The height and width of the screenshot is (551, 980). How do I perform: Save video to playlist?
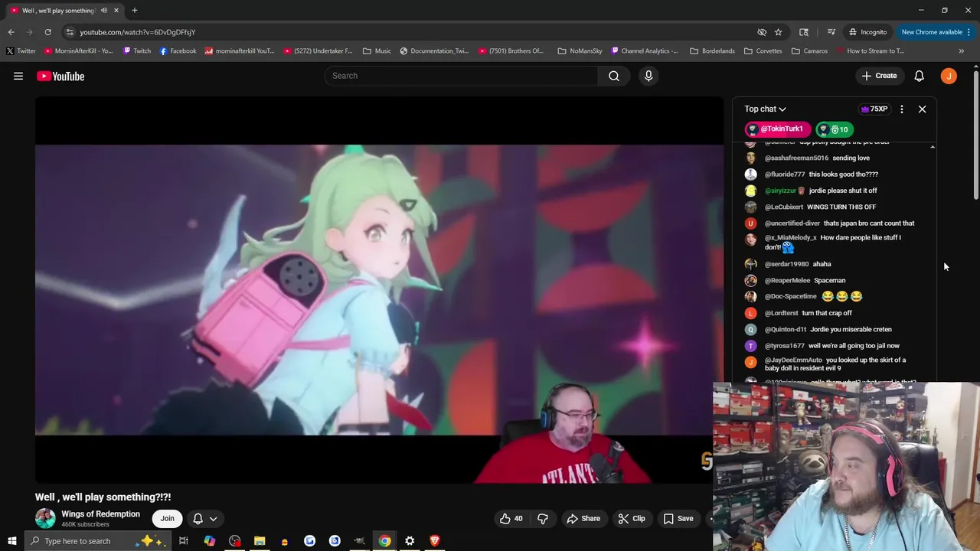click(678, 518)
